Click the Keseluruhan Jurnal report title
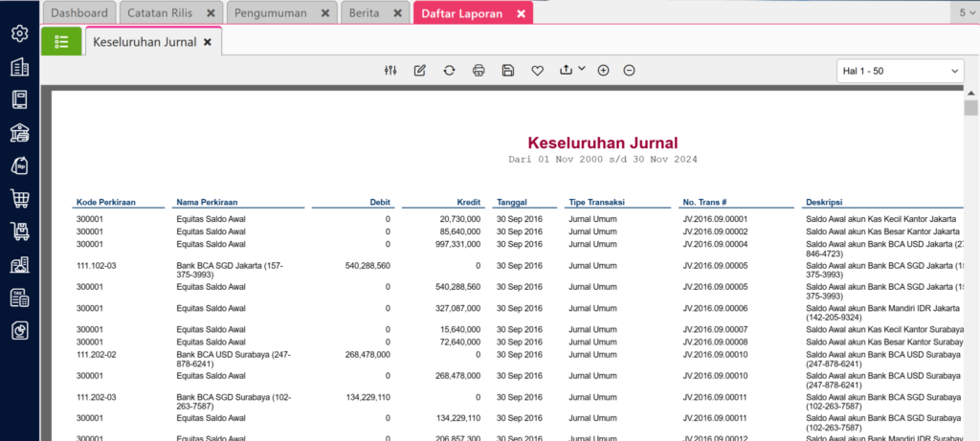The height and width of the screenshot is (441, 980). [x=603, y=143]
